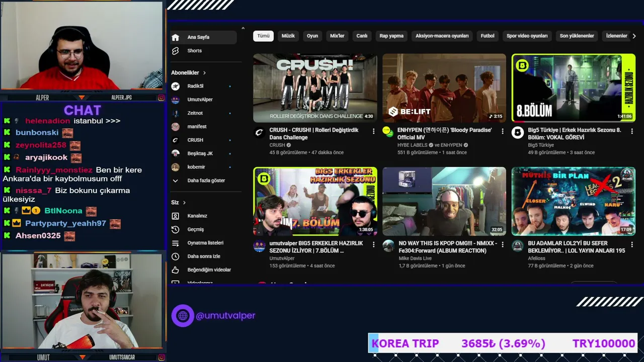Select the Tümü filter chip
The image size is (644, 362).
pyautogui.click(x=264, y=36)
